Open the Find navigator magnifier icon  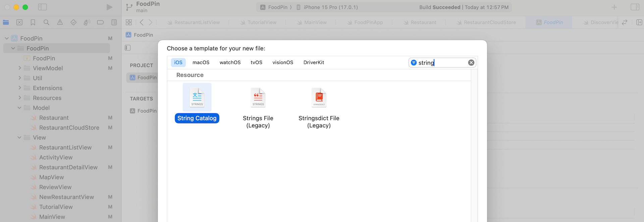point(46,22)
